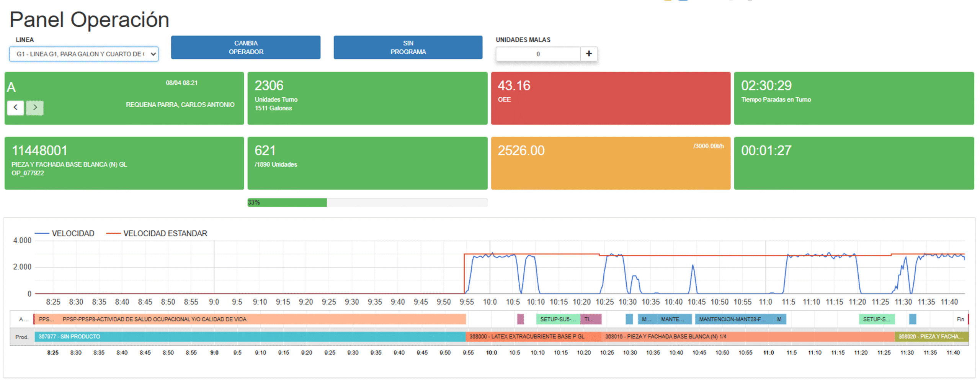980x385 pixels.
Task: Select the SIN PRODUCTO timeline bar
Action: pyautogui.click(x=250, y=337)
